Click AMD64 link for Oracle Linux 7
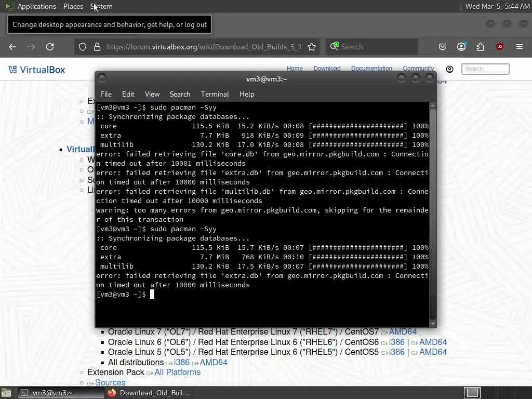 [403, 332]
